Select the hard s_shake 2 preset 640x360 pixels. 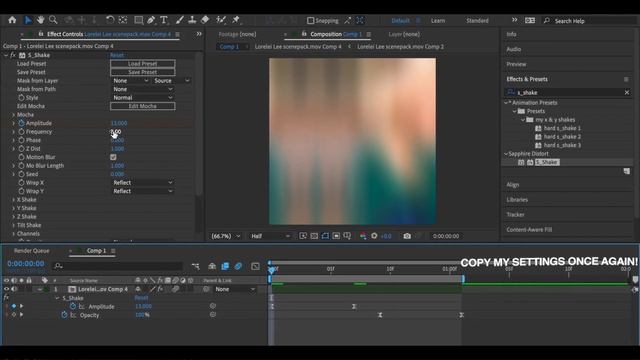(x=562, y=137)
